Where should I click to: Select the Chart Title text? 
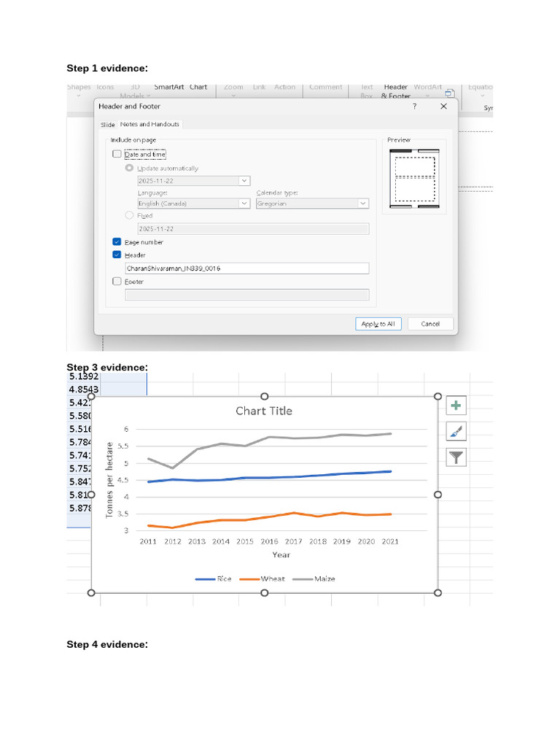(264, 411)
